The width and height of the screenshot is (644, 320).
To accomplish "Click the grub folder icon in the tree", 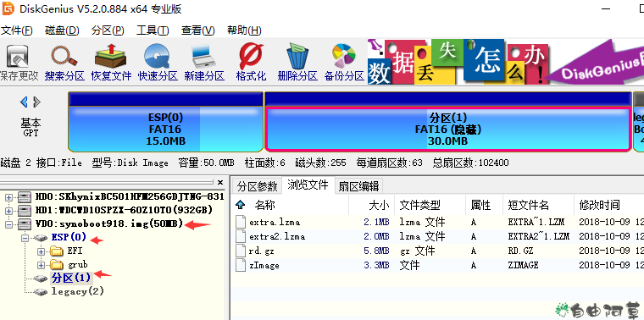I will pos(56,265).
